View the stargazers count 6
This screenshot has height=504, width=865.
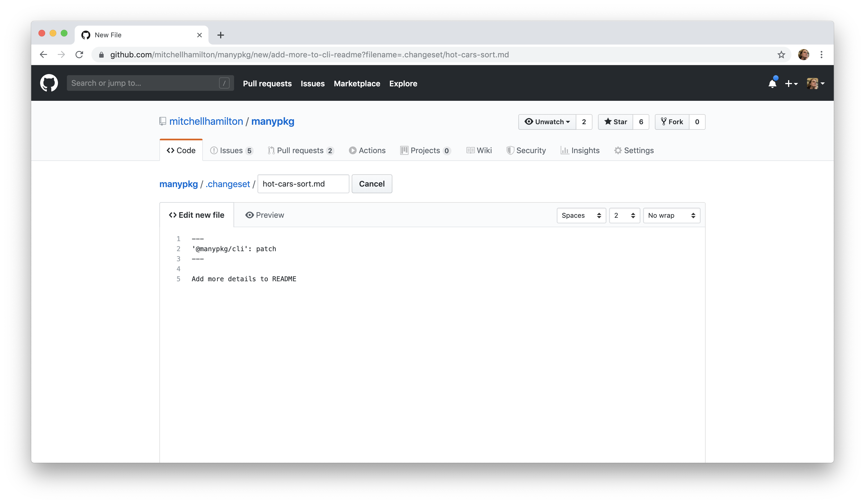point(641,122)
